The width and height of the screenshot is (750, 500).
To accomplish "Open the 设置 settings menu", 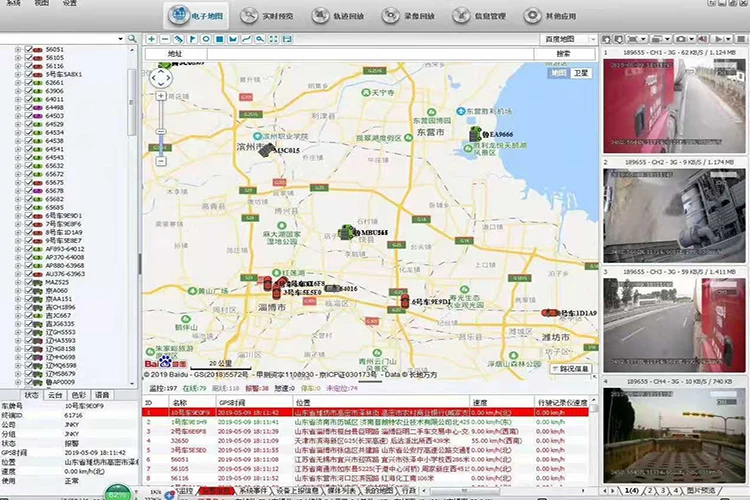I will click(70, 3).
